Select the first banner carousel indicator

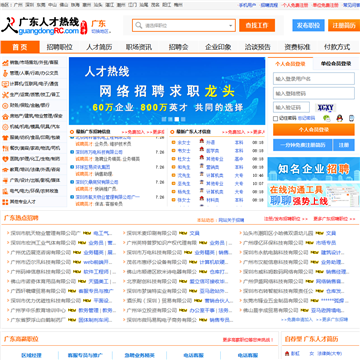click(164, 119)
